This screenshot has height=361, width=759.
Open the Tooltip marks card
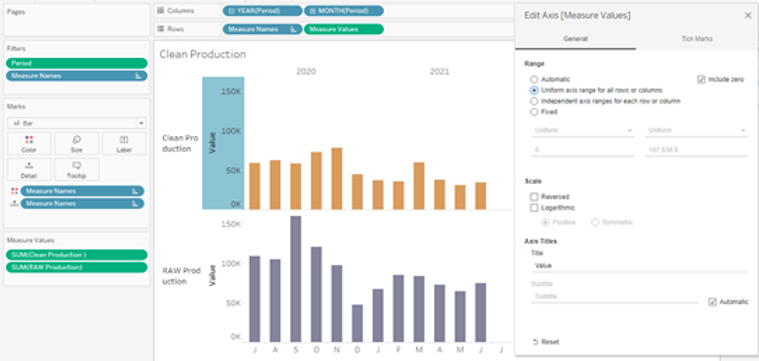[76, 169]
